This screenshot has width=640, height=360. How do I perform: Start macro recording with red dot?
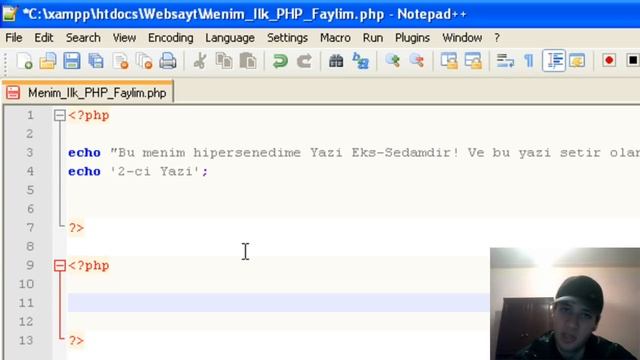[609, 61]
